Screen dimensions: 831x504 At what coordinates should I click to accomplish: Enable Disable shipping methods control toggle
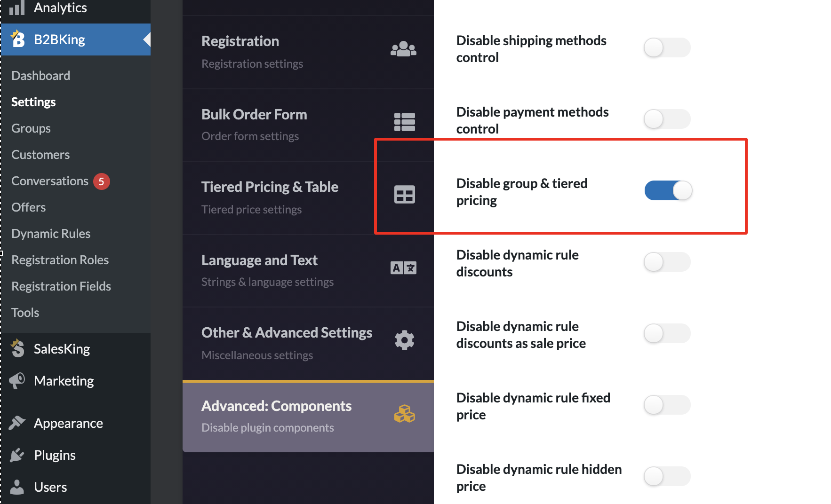tap(667, 47)
